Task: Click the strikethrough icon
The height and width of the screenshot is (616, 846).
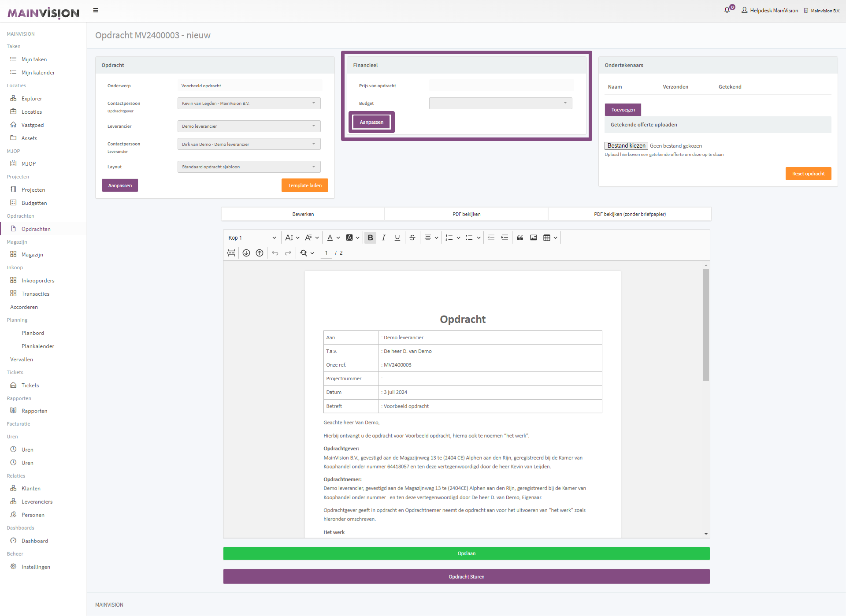Action: [x=412, y=237]
